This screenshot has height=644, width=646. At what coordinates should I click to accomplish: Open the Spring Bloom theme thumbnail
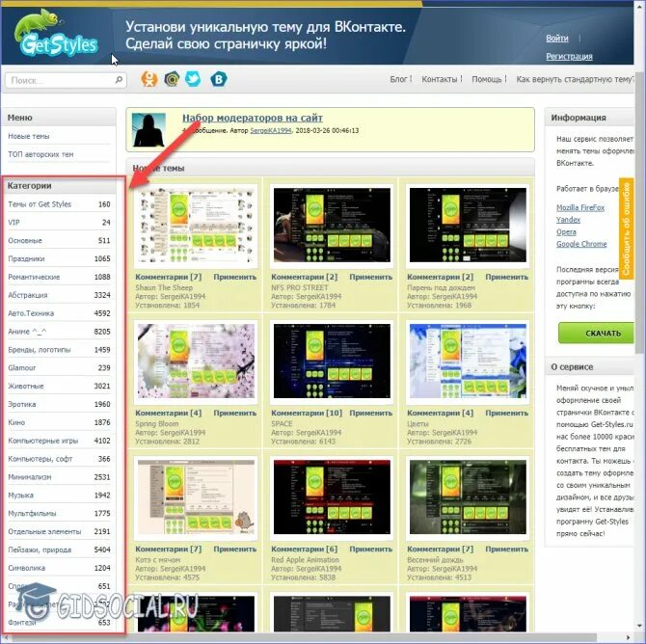196,362
